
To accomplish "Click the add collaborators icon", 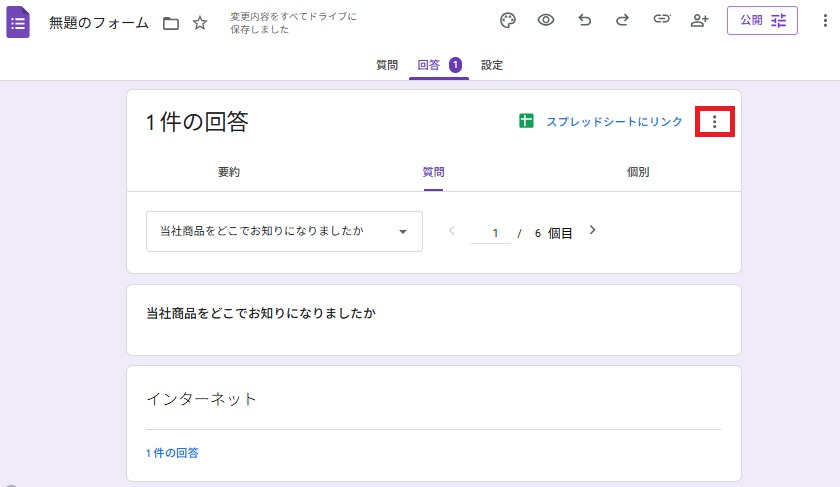I will click(x=699, y=20).
